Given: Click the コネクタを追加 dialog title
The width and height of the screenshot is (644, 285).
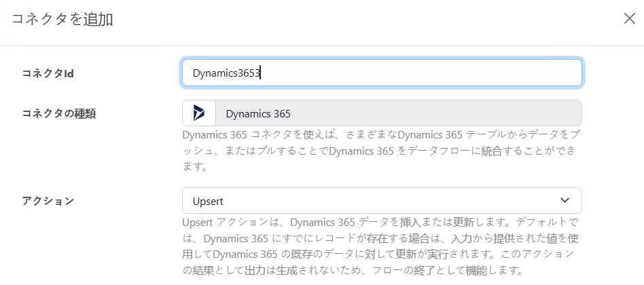Looking at the screenshot, I should (62, 19).
